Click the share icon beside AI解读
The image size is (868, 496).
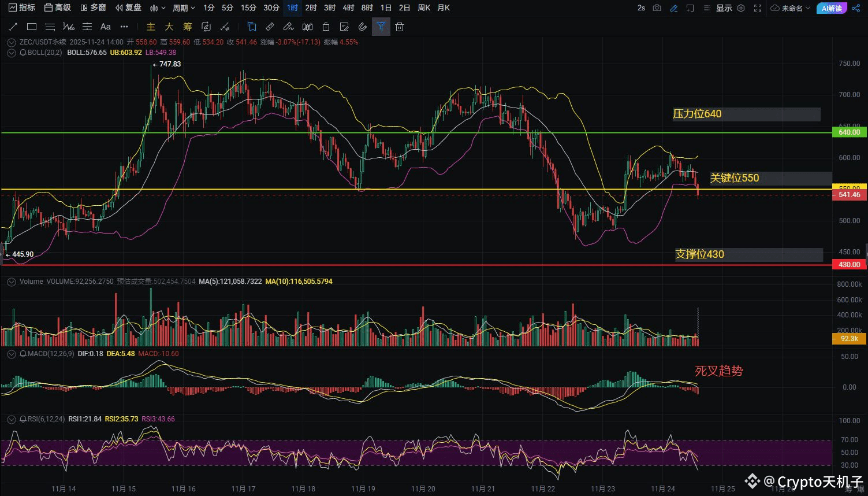[x=856, y=8]
